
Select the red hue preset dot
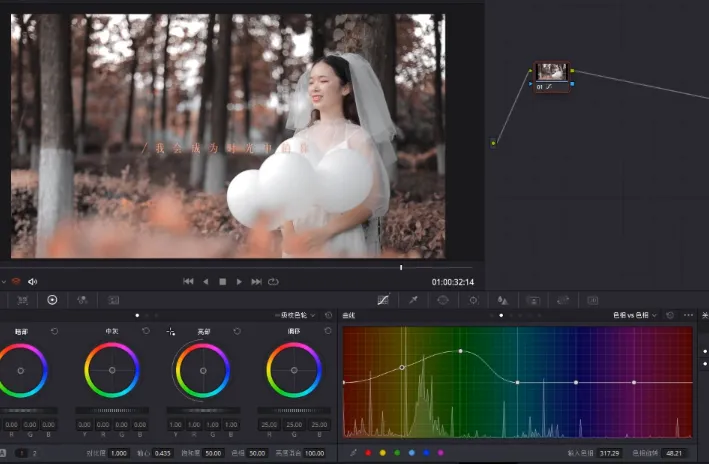[367, 453]
